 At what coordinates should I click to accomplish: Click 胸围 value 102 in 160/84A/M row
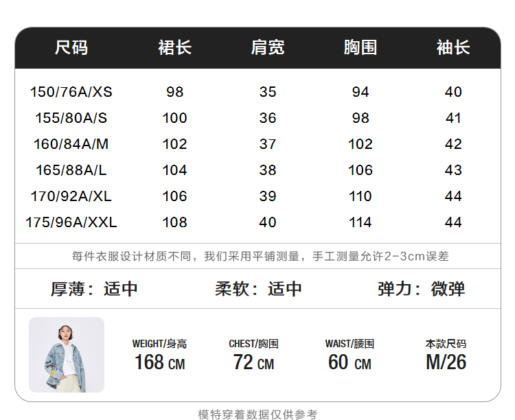pos(360,144)
